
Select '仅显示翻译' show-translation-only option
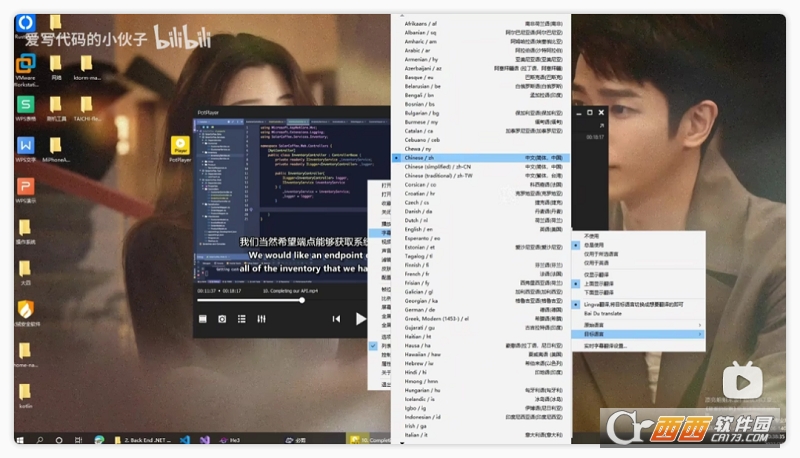click(638, 274)
